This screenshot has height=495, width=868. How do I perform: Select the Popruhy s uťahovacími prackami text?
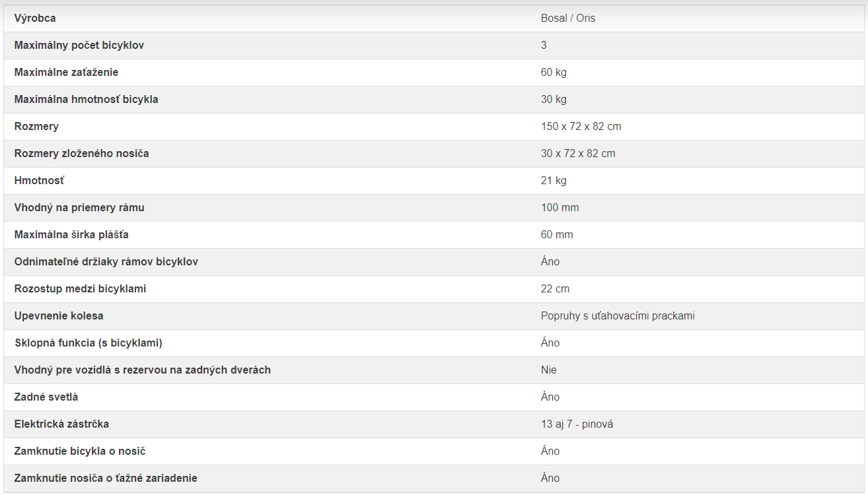click(618, 316)
